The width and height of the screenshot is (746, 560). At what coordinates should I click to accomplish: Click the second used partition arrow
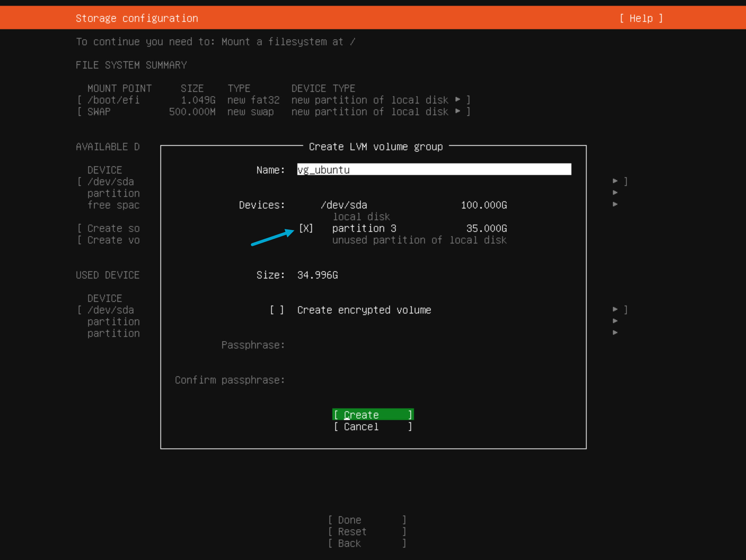pyautogui.click(x=615, y=333)
